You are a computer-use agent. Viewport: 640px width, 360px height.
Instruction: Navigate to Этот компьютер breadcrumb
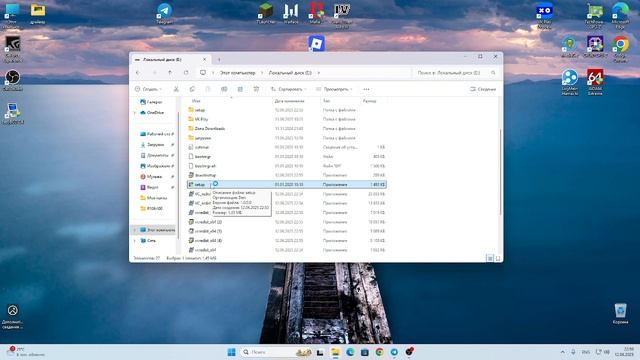pyautogui.click(x=238, y=73)
